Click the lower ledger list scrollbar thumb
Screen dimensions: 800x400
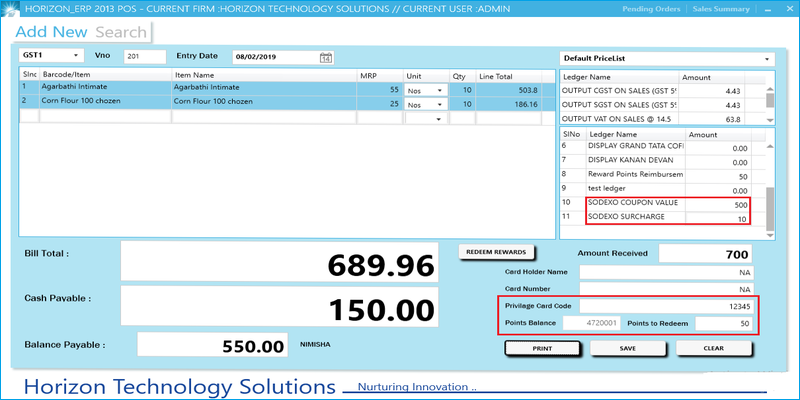tap(770, 208)
